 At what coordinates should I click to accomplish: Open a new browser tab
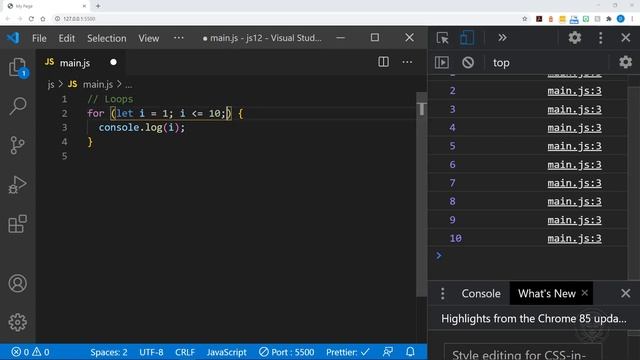(98, 6)
